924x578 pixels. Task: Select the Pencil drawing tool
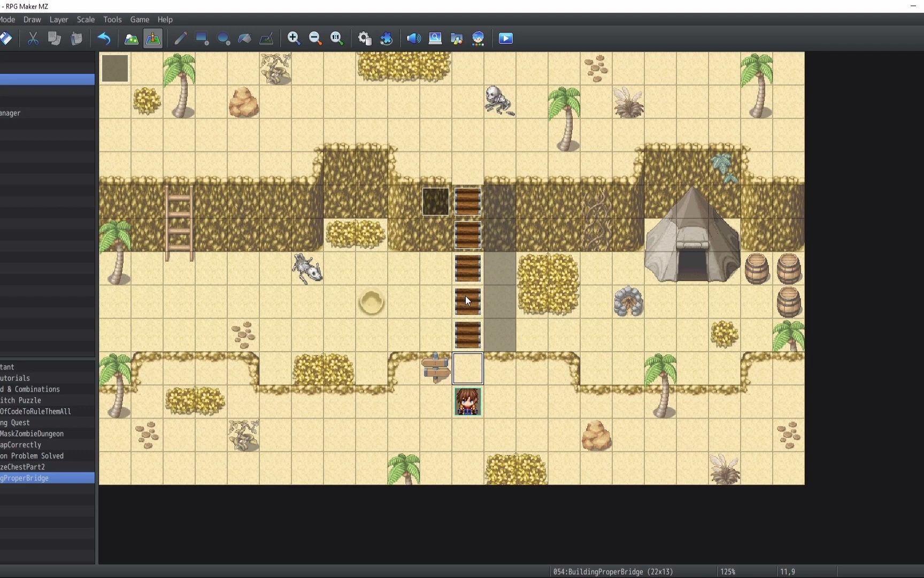click(x=180, y=39)
